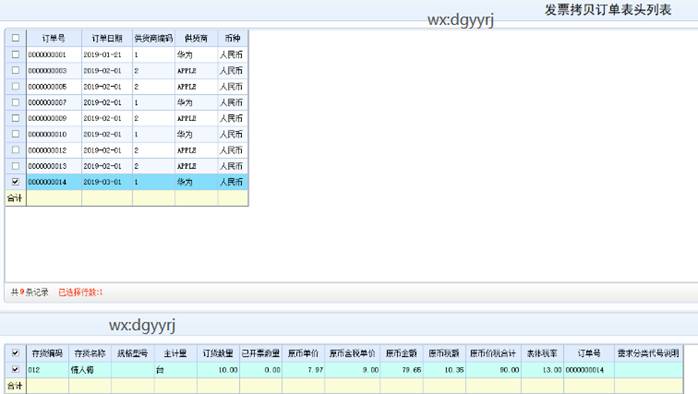The width and height of the screenshot is (698, 394).
Task: Click supplier cell APPLE in order 0000000013 row
Action: click(x=196, y=166)
